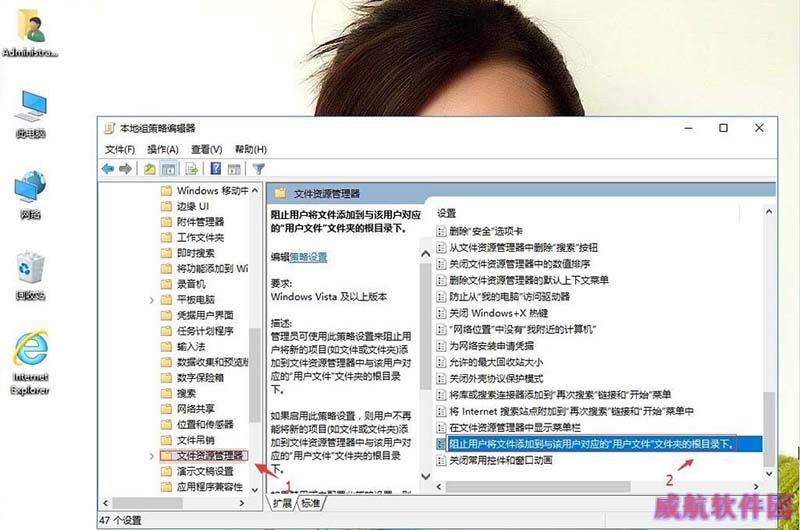The height and width of the screenshot is (530, 800).
Task: Select the highlighted 阻止用户将文件添加 setting row
Action: click(605, 444)
